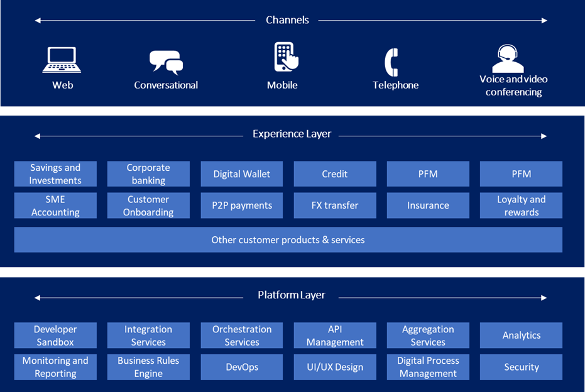Click the 'Platform Layer' heading
The image size is (585, 392).
point(292,295)
